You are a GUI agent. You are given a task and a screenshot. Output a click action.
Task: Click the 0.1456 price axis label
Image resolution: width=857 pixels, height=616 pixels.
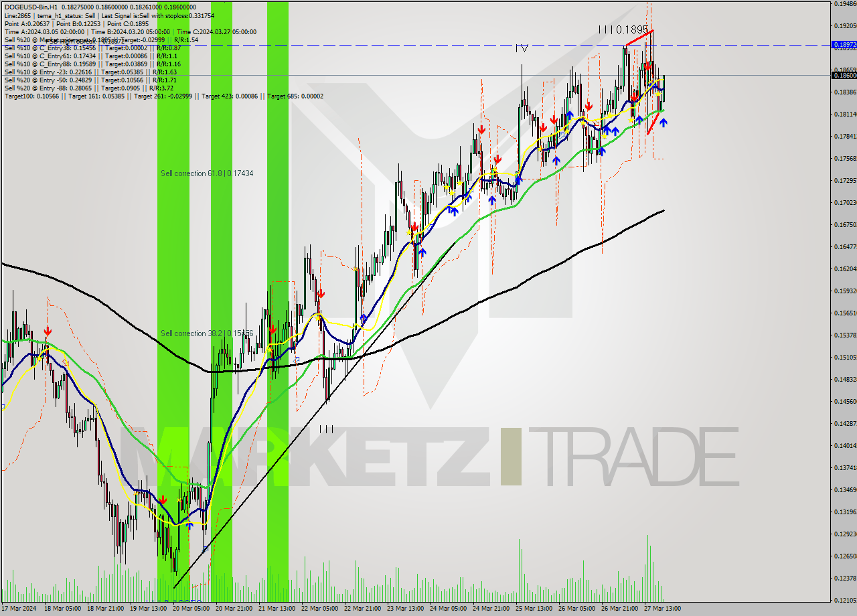click(845, 402)
